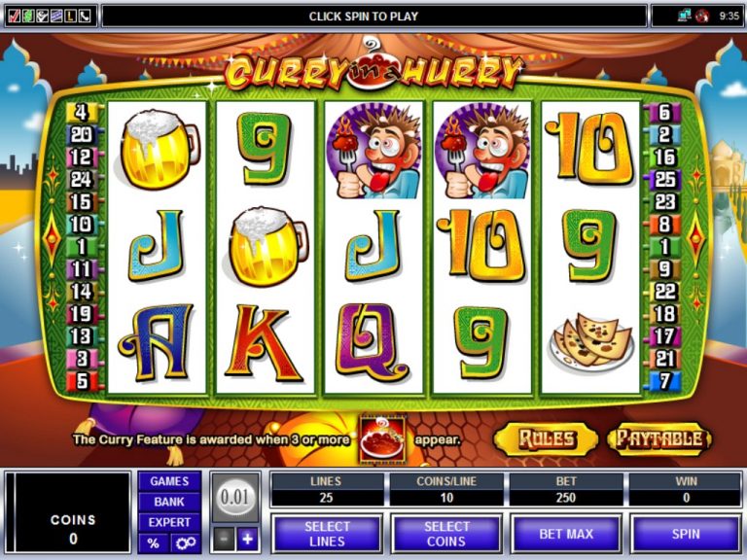Viewport: 747px width, 560px height.
Task: Click the percent statistics icon
Action: coord(154,542)
